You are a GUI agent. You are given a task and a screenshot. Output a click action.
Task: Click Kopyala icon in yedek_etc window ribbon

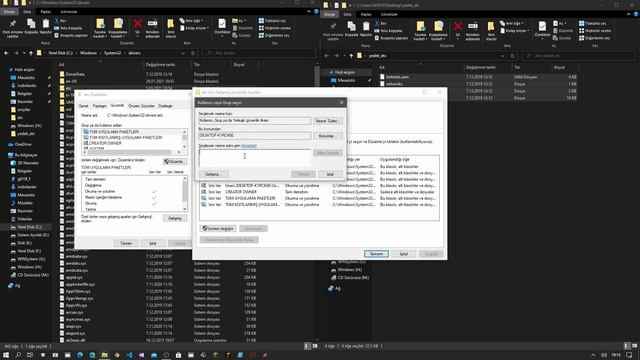pos(351,29)
